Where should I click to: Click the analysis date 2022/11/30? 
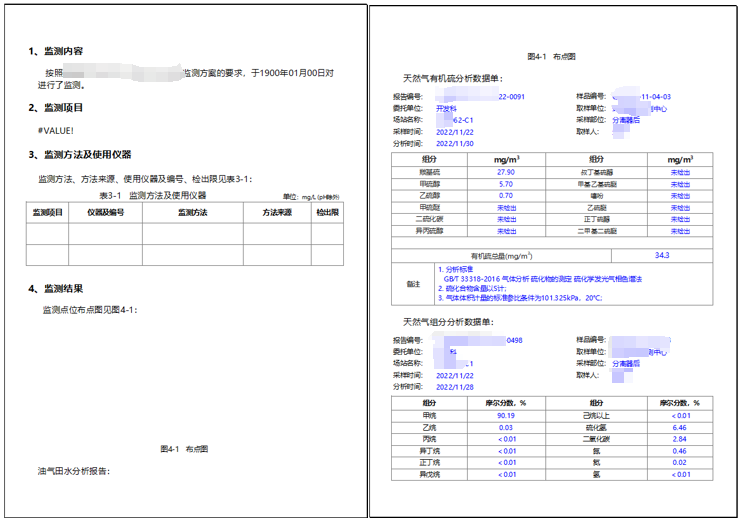[x=456, y=143]
